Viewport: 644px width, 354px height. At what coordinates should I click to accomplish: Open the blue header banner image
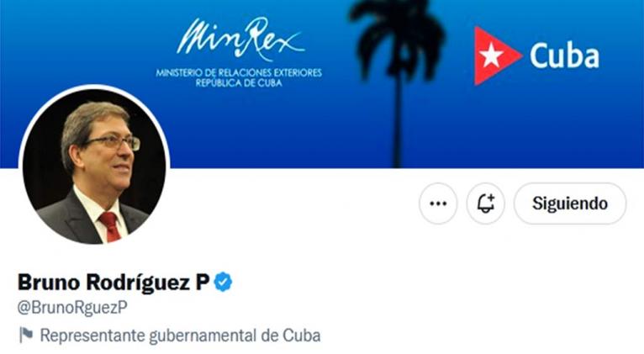click(x=322, y=84)
